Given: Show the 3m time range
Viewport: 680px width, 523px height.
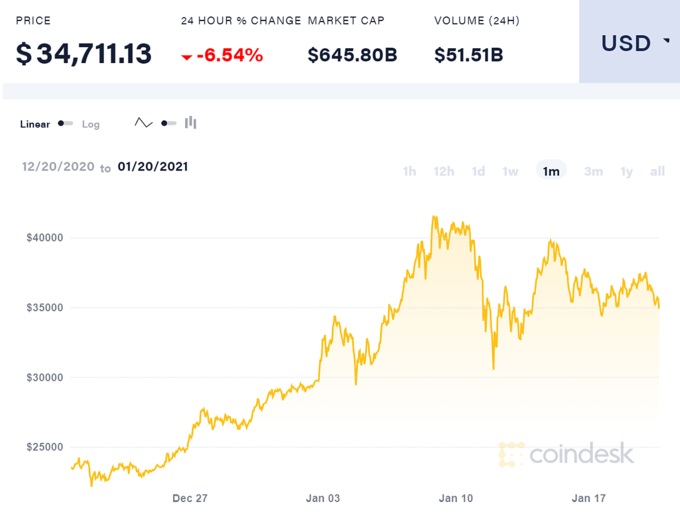Looking at the screenshot, I should 593,171.
